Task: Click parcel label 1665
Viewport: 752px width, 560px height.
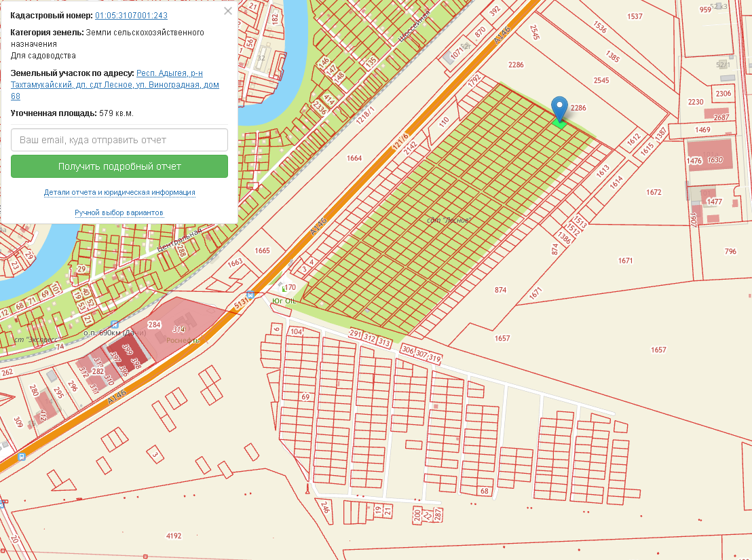Action: click(x=262, y=250)
